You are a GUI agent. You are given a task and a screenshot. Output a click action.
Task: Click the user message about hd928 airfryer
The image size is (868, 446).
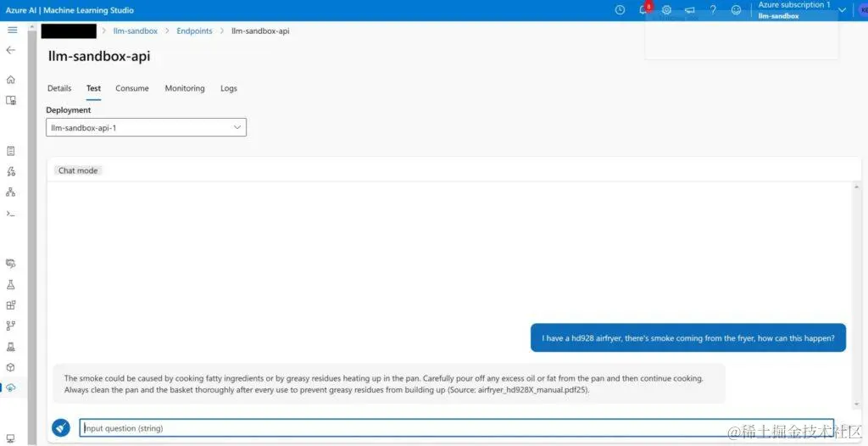(688, 337)
